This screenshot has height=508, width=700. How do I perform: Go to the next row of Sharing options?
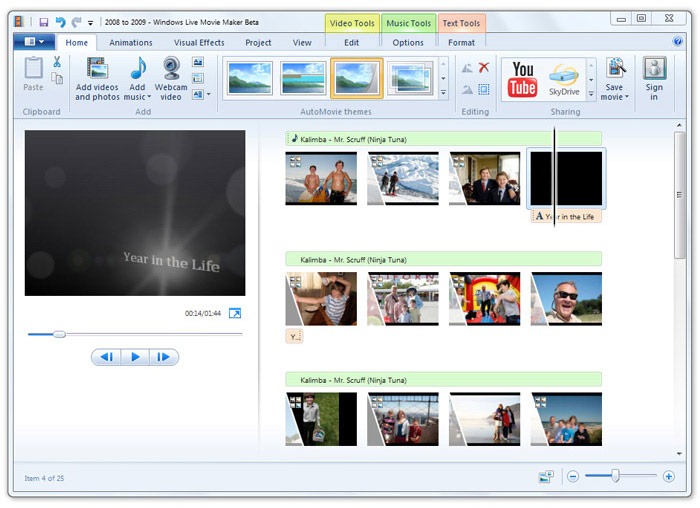[591, 79]
